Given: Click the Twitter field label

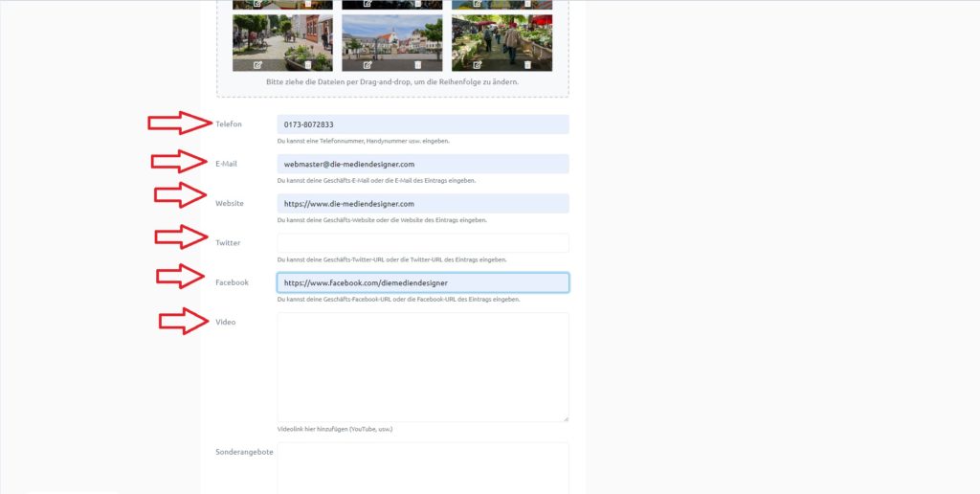Looking at the screenshot, I should [228, 242].
